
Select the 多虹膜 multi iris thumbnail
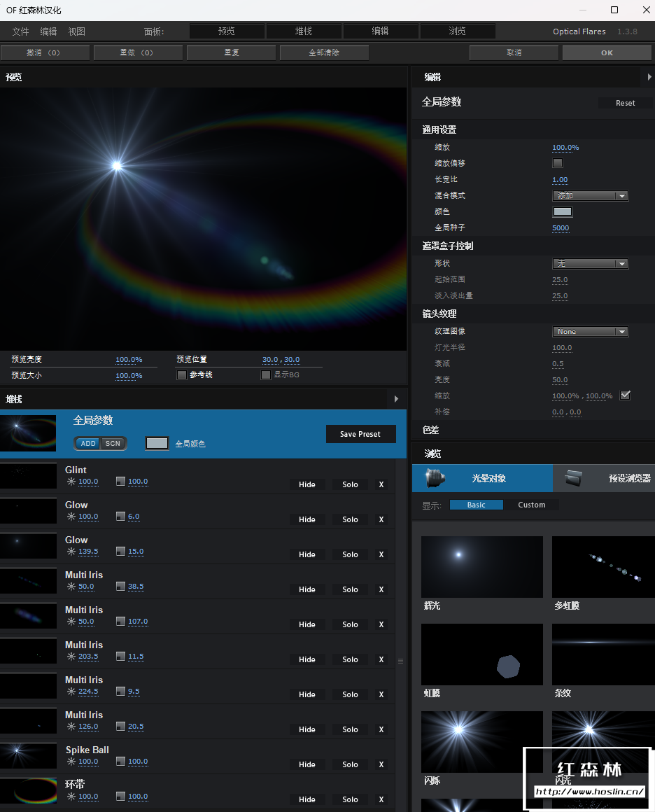coord(603,566)
